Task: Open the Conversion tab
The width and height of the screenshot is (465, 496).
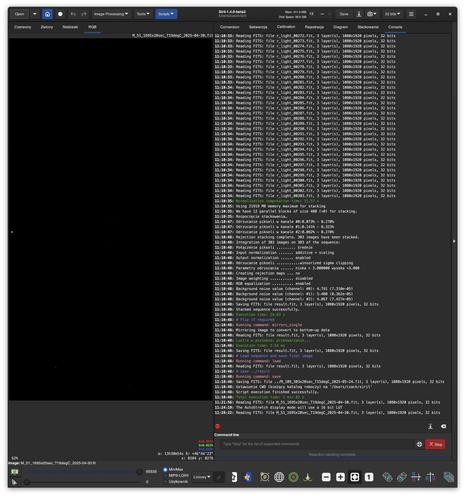Action: 230,27
